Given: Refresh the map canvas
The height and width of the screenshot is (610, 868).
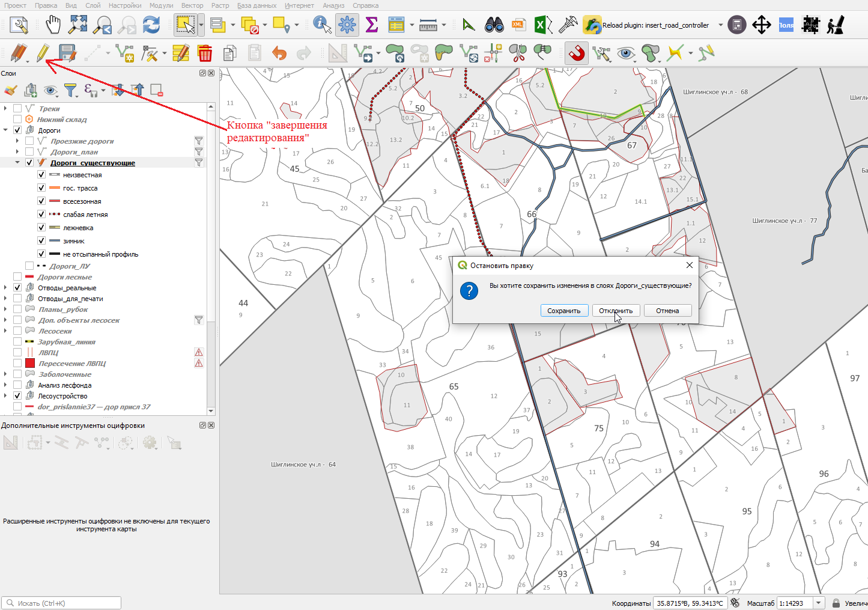Looking at the screenshot, I should coord(151,25).
